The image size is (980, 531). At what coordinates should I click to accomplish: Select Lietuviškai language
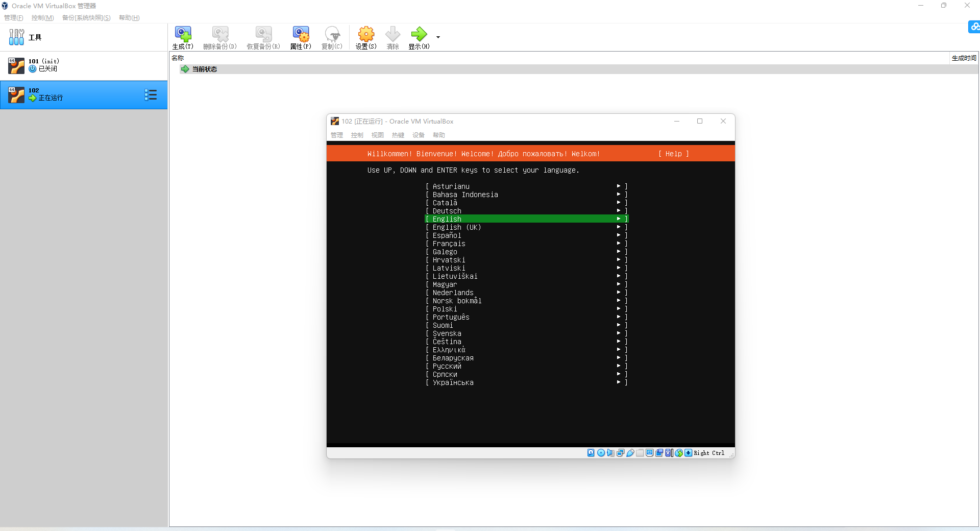[527, 276]
